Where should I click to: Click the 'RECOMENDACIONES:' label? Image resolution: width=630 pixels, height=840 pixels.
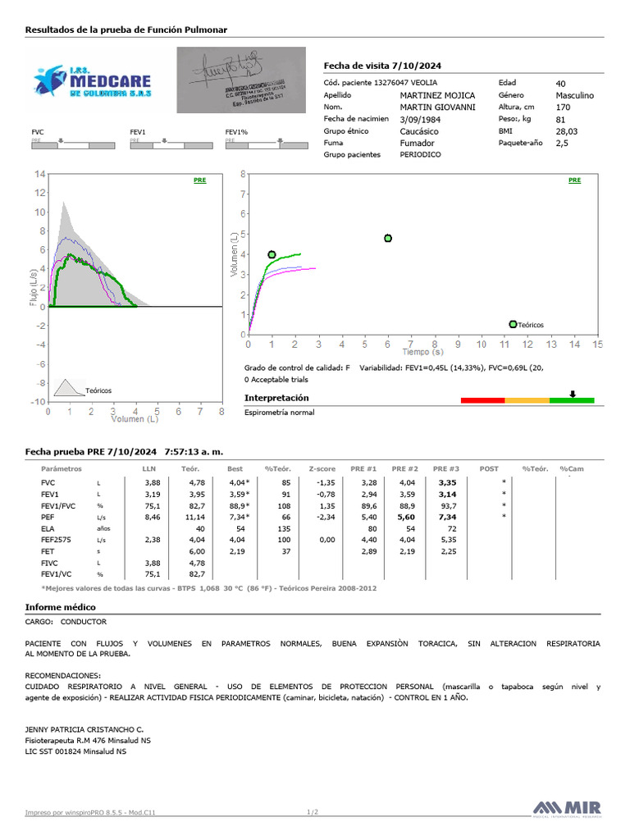(x=62, y=676)
